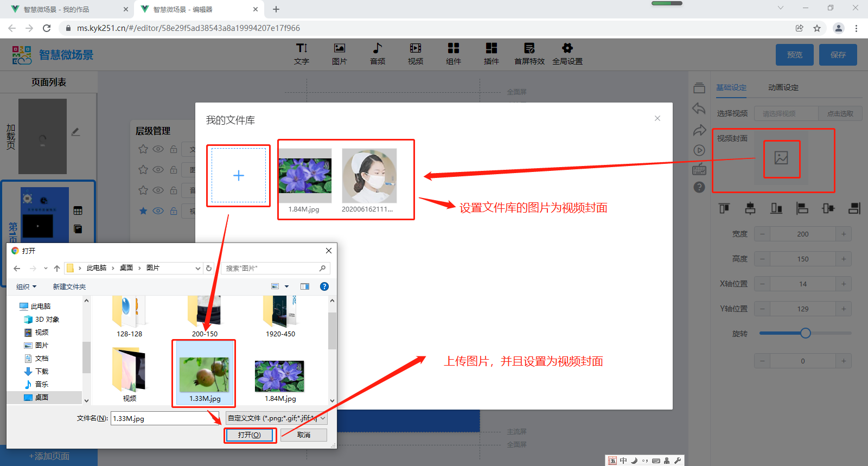This screenshot has width=868, height=466.
Task: Toggle the blue star on fourth layer
Action: click(143, 211)
